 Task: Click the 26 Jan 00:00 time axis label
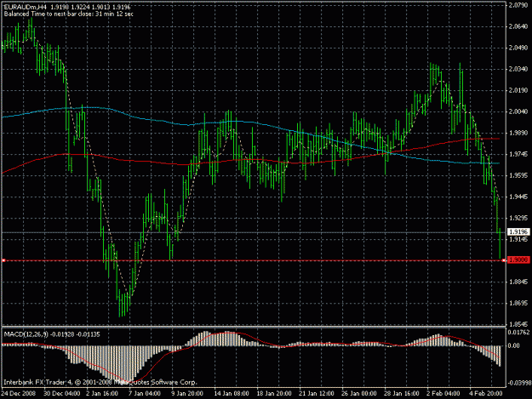click(359, 394)
